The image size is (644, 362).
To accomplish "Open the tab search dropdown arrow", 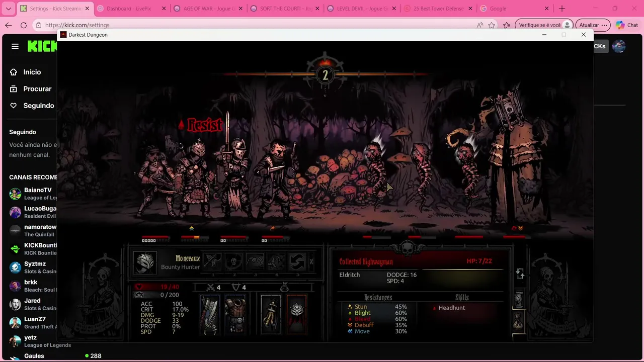I will tap(8, 9).
